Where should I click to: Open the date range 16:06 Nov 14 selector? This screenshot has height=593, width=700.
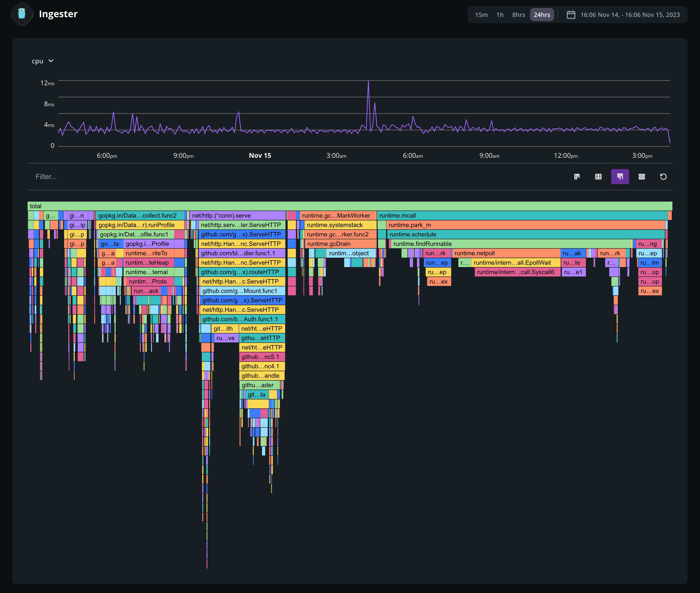[630, 15]
